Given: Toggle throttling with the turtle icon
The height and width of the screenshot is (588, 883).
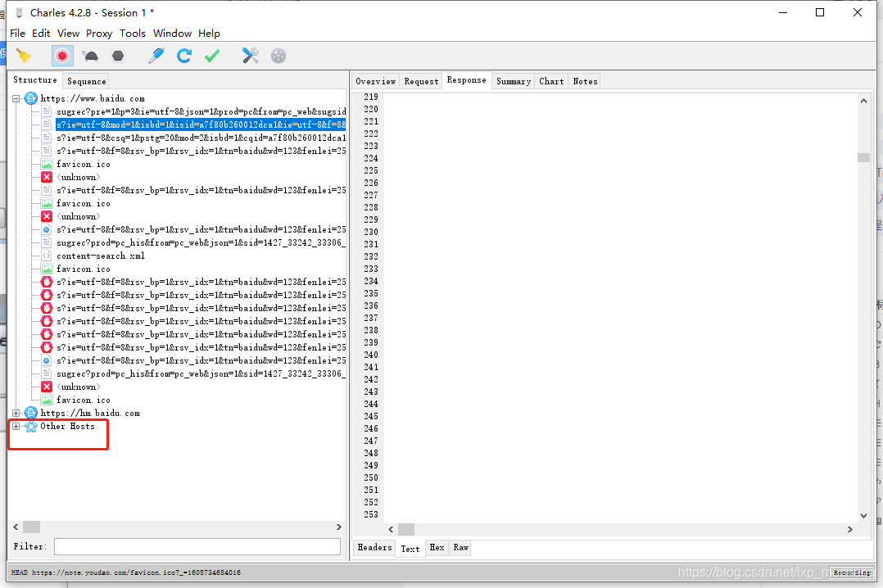Looking at the screenshot, I should [x=90, y=56].
